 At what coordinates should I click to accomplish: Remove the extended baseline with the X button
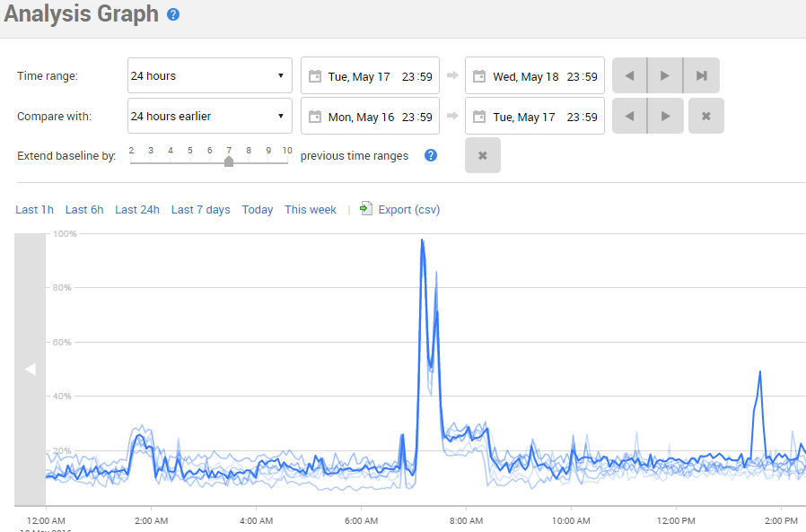[x=482, y=155]
